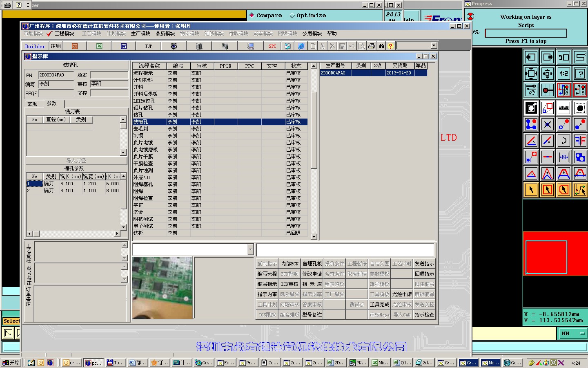The image size is (588, 368).
Task: Open the 帮助 menu
Action: (332, 34)
